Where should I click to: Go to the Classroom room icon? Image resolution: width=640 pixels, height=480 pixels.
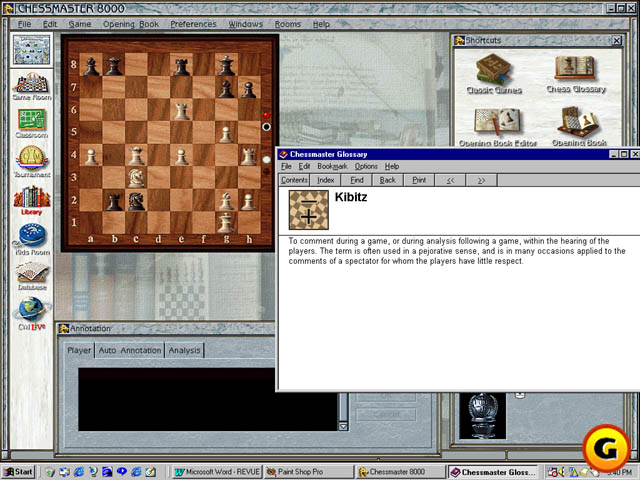[x=31, y=121]
